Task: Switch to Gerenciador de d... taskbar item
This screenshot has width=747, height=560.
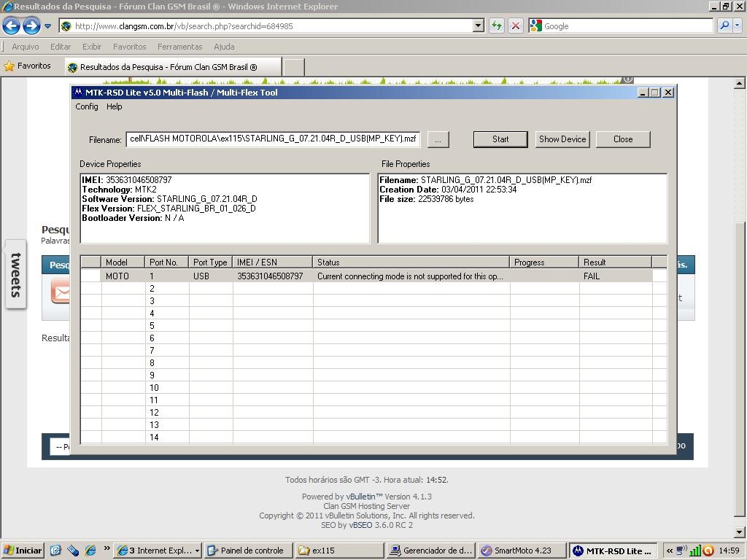Action: [431, 551]
